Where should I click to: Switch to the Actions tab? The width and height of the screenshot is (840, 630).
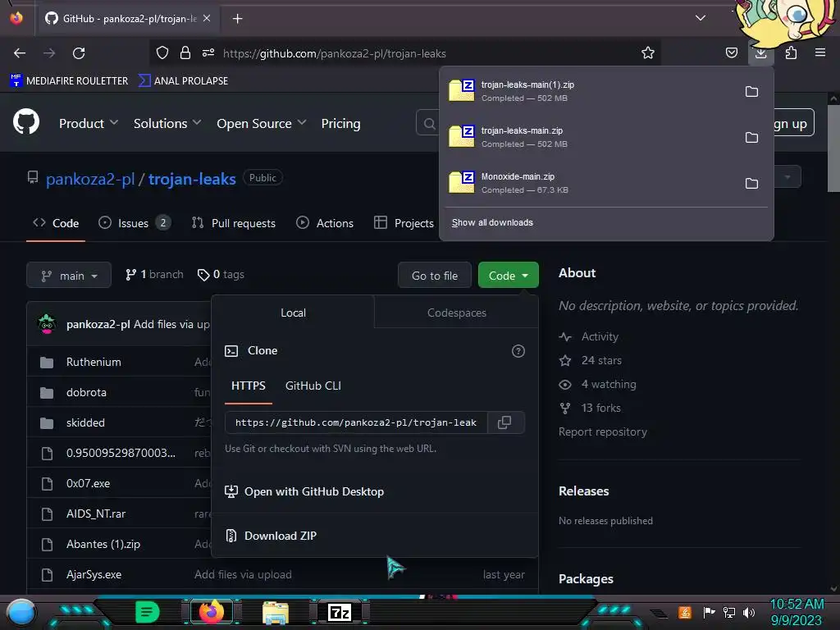pos(325,223)
